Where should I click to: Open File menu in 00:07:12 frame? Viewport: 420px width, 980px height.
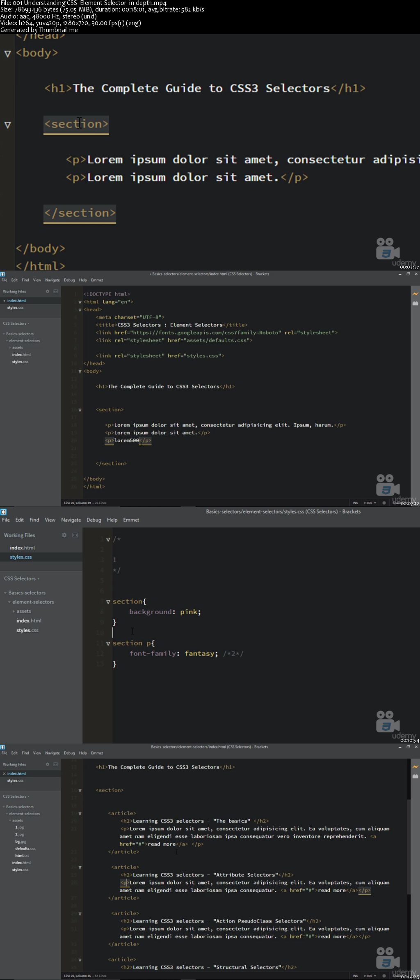click(5, 280)
